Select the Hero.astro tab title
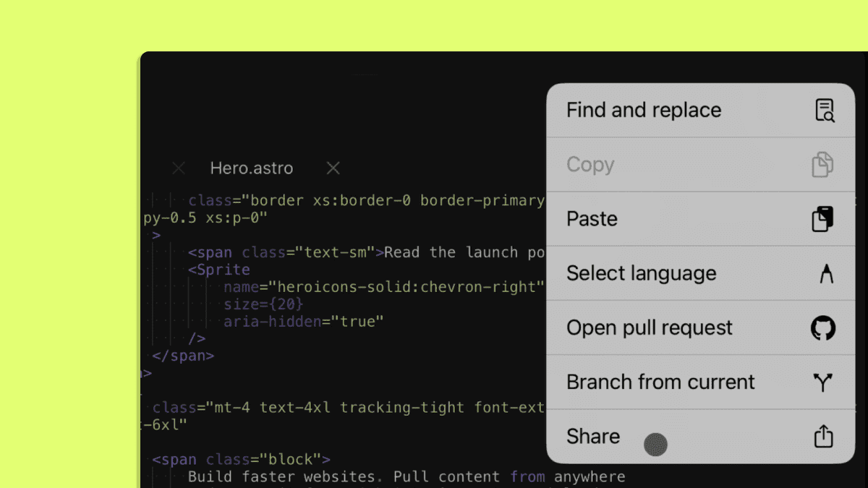The height and width of the screenshot is (488, 868). pos(251,168)
